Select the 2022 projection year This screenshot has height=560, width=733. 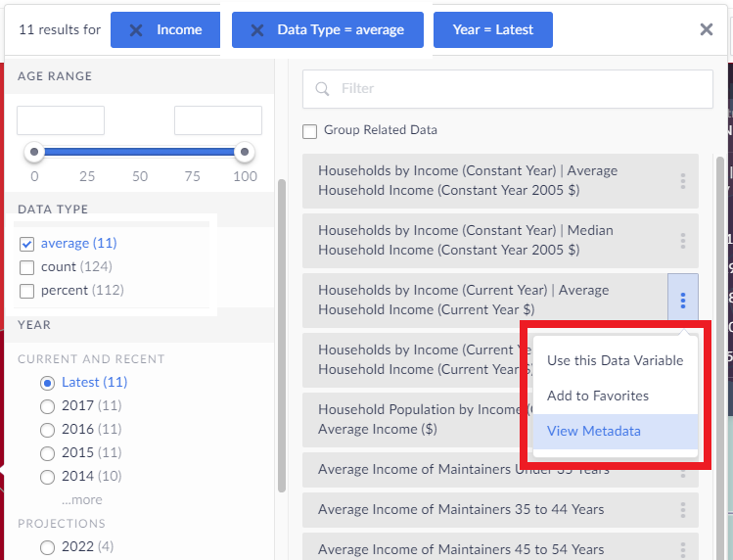point(47,547)
